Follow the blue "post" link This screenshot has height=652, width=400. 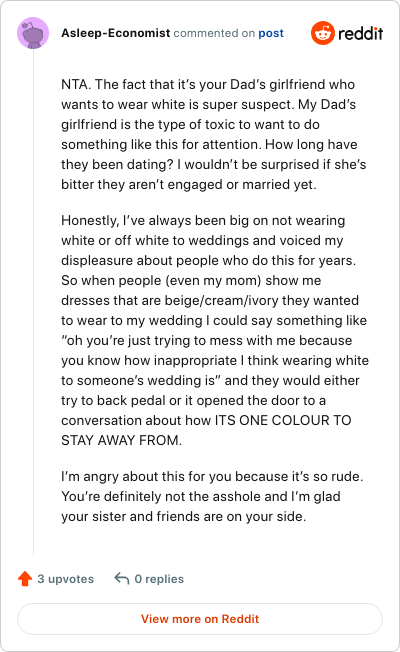coord(271,33)
